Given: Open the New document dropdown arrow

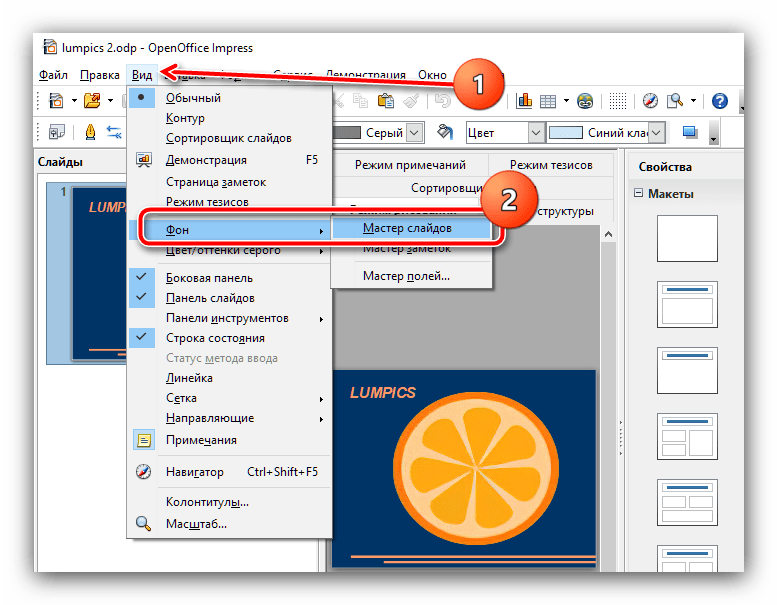Looking at the screenshot, I should (x=74, y=101).
